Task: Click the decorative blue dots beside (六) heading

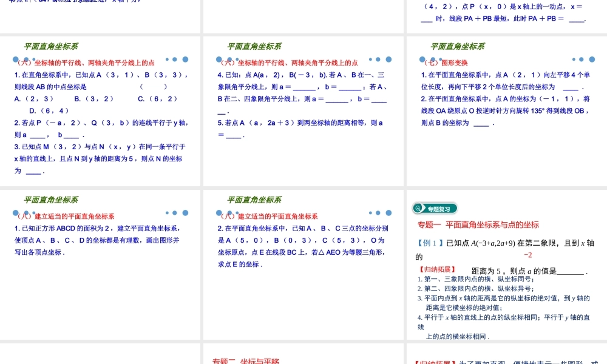Action: pos(177,59)
